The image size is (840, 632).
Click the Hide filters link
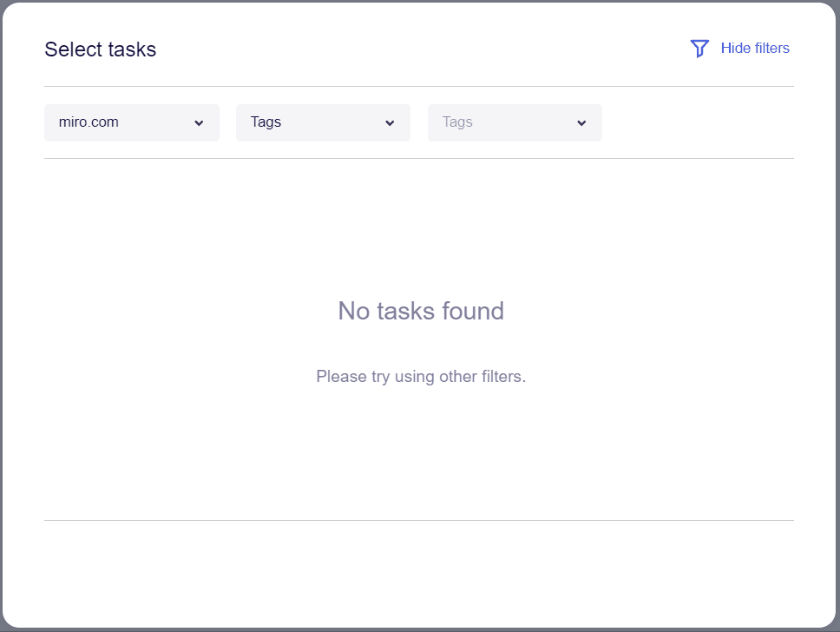[754, 49]
